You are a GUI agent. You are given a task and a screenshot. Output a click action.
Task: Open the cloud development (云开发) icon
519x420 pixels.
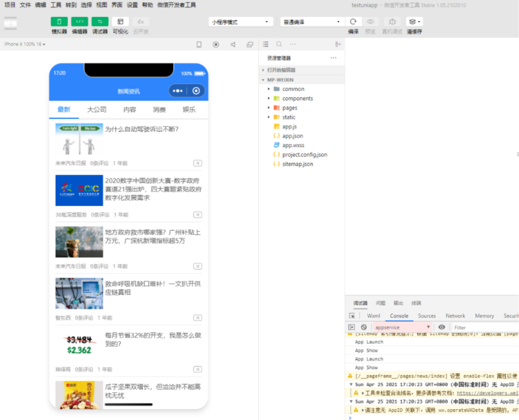(x=141, y=22)
